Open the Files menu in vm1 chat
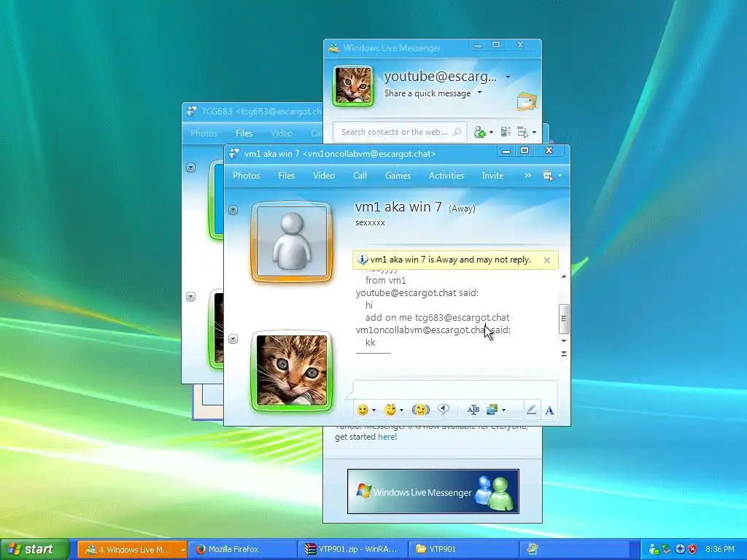This screenshot has width=747, height=560. coord(286,175)
